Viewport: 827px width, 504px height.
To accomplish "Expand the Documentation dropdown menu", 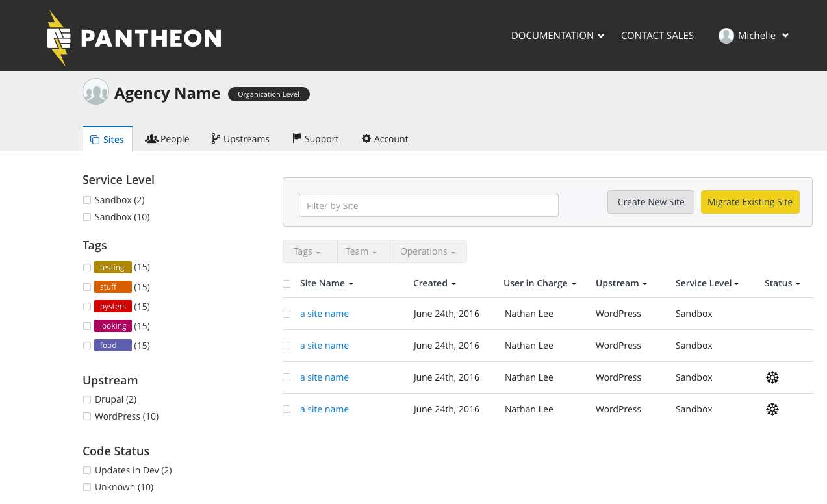I will [x=557, y=36].
